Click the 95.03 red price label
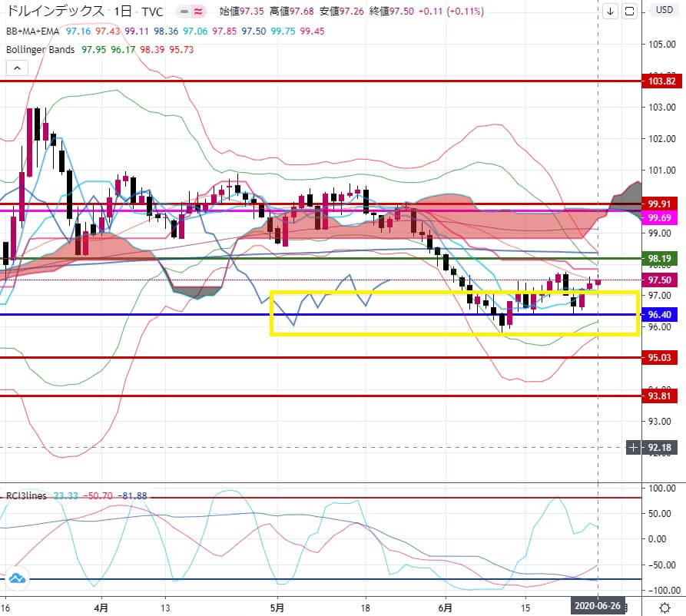This screenshot has width=686, height=616. (659, 357)
